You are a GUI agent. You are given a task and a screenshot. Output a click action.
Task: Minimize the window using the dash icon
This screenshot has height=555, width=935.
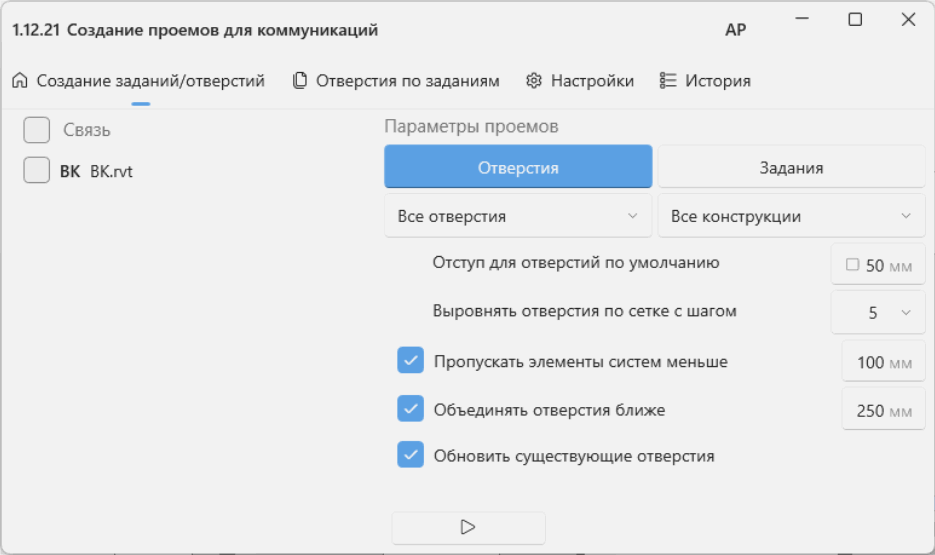802,18
